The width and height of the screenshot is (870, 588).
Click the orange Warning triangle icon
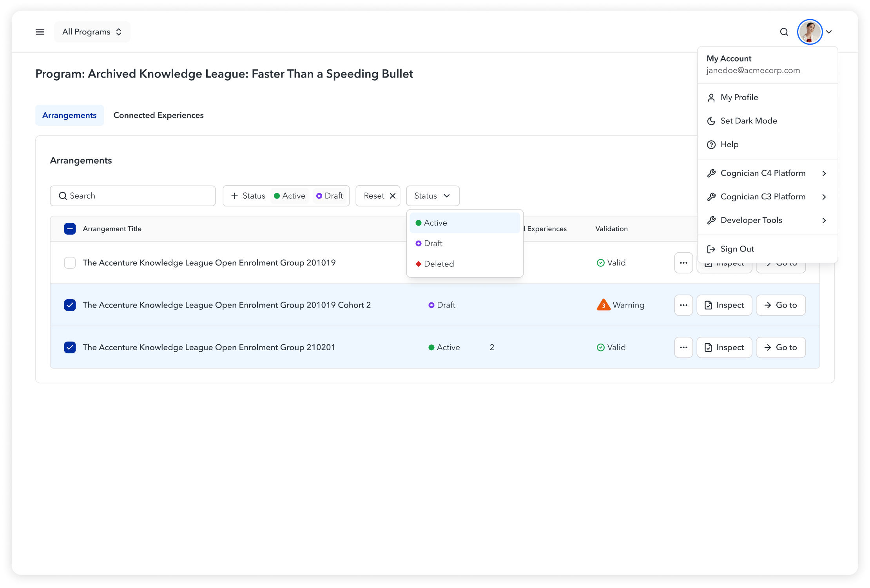(x=603, y=305)
